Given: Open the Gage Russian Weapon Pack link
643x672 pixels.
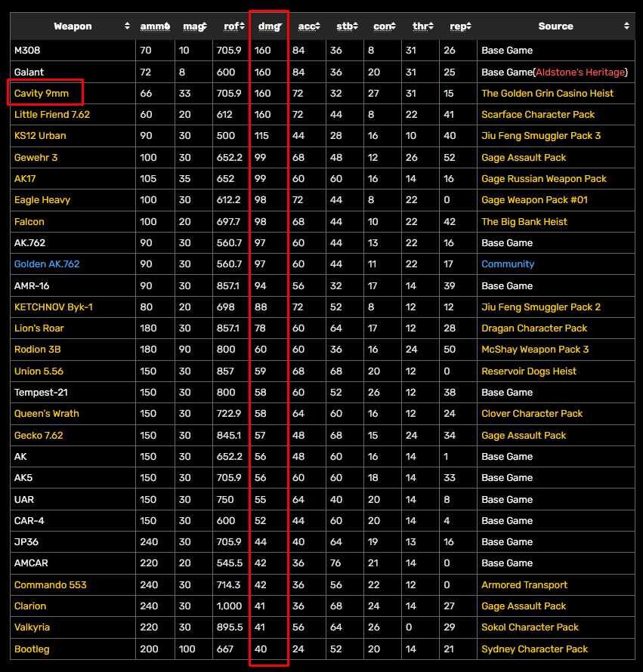Looking at the screenshot, I should tap(544, 179).
